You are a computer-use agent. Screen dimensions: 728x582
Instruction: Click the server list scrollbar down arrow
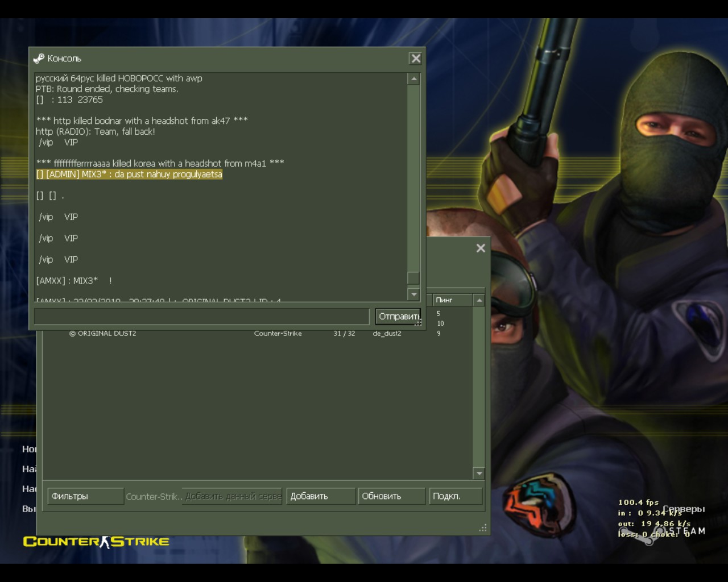point(479,473)
